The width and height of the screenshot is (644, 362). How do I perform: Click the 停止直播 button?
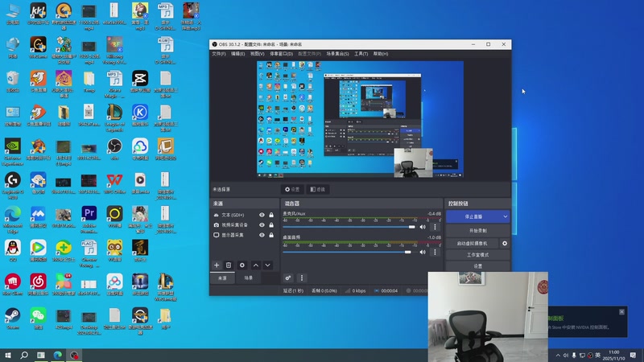473,216
